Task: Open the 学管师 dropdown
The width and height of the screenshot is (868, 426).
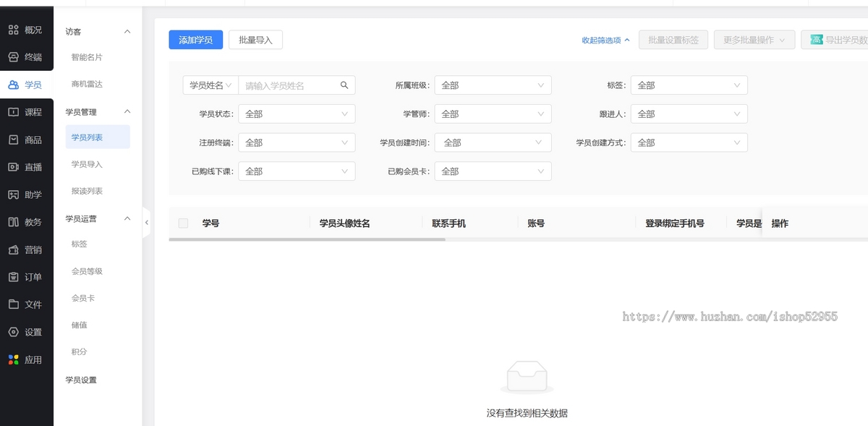Action: pyautogui.click(x=493, y=114)
